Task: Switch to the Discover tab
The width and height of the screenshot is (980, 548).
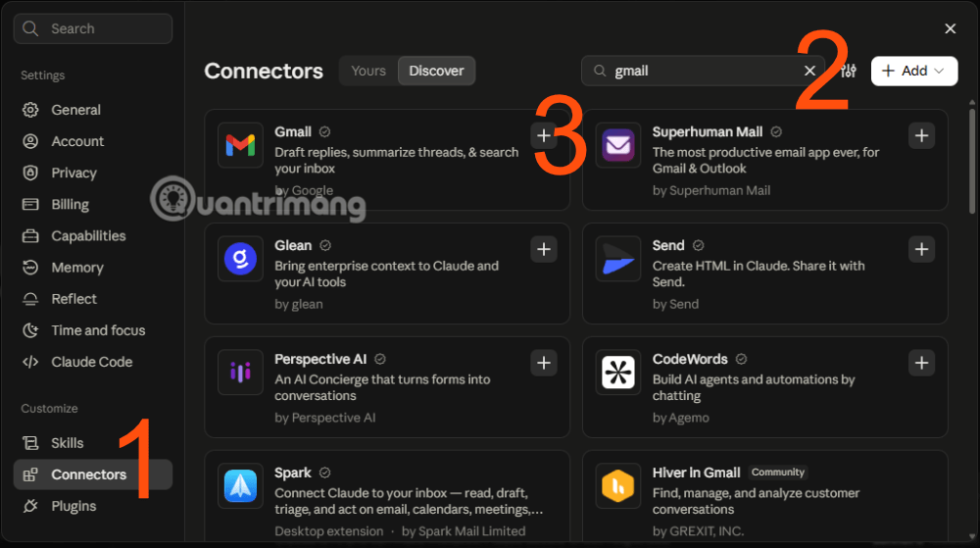Action: (x=436, y=71)
